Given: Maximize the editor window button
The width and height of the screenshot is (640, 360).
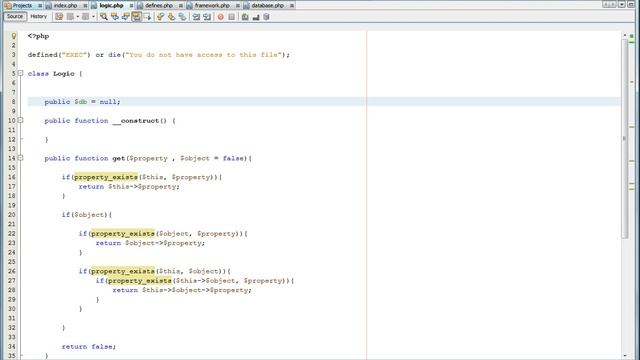Looking at the screenshot, I should click(x=631, y=4).
